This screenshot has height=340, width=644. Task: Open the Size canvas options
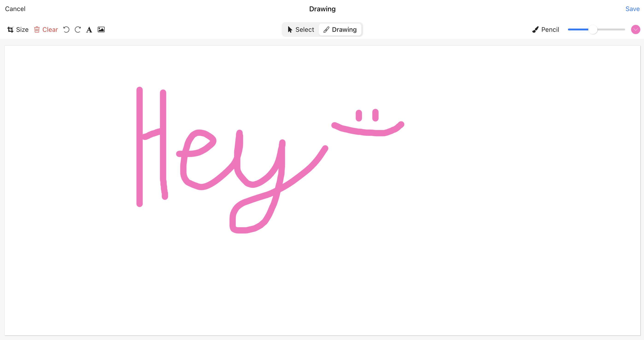pyautogui.click(x=22, y=29)
